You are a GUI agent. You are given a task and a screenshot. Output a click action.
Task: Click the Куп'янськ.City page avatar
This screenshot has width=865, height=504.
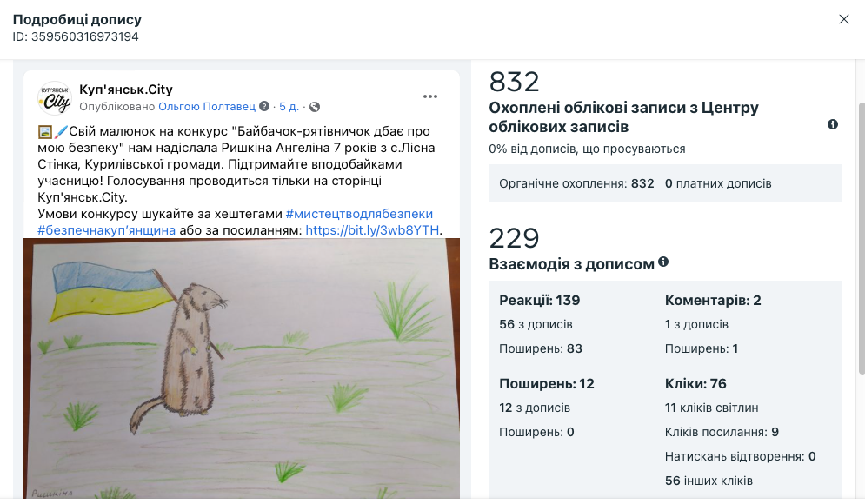pos(55,97)
